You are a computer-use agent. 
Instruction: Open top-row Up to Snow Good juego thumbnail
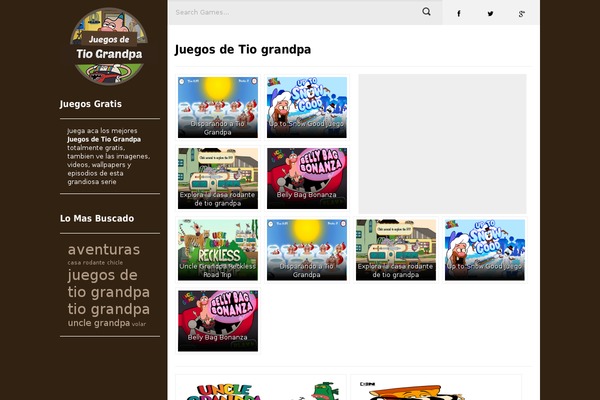point(307,107)
